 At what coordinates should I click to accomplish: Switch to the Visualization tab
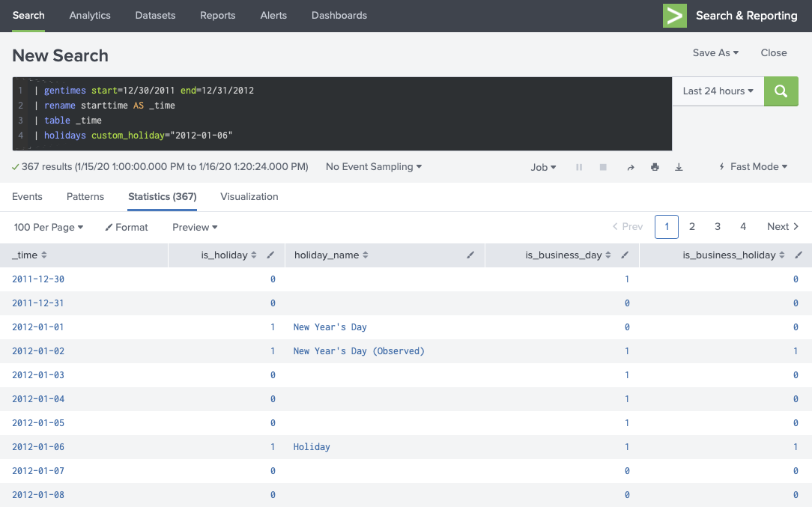[249, 197]
